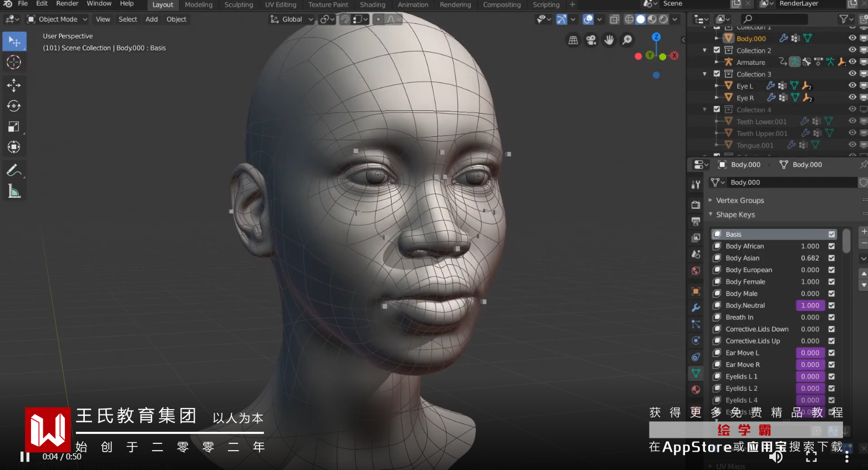Switch to wireframe viewport shading
Viewport: 868px width, 470px height.
click(x=629, y=19)
